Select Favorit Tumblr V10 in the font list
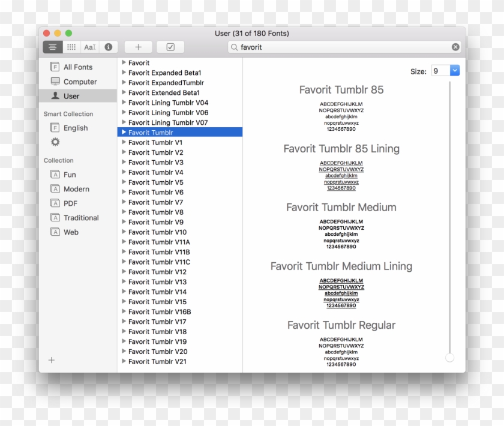The width and height of the screenshot is (504, 426). (158, 232)
